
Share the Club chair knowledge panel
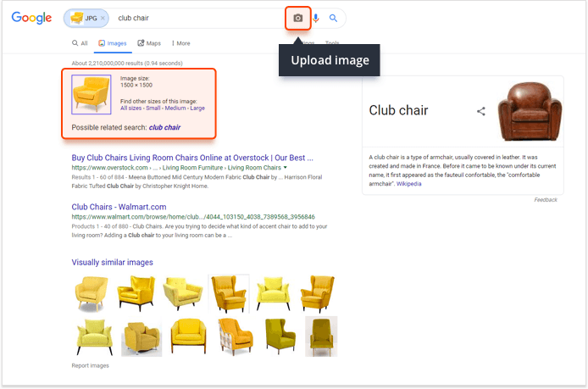[x=481, y=111]
